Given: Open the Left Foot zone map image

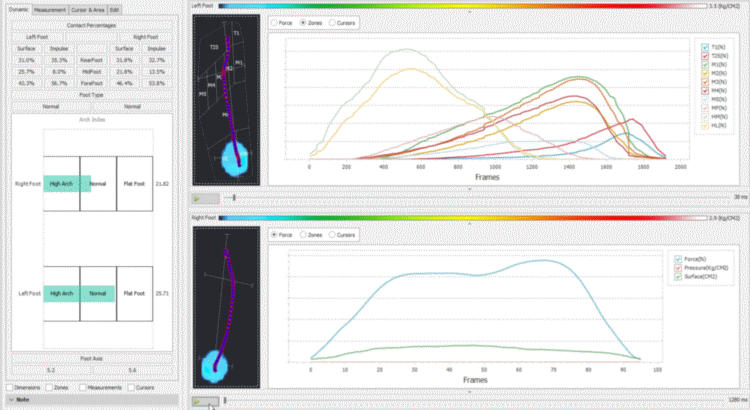Looking at the screenshot, I should (x=226, y=100).
